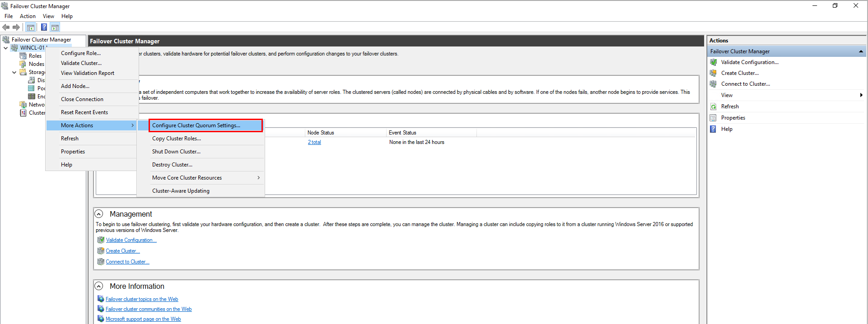Image resolution: width=868 pixels, height=324 pixels.
Task: Open Create Cluster link under Management
Action: point(123,251)
